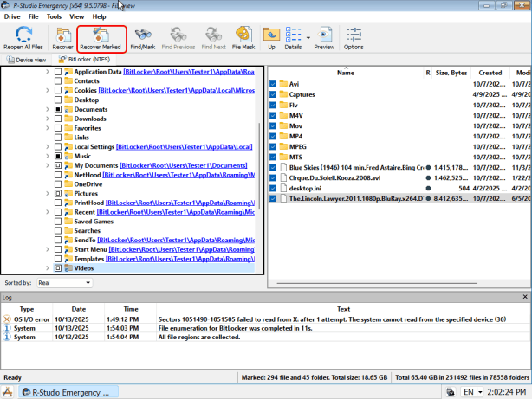Select the Searches folder in tree

click(88, 231)
